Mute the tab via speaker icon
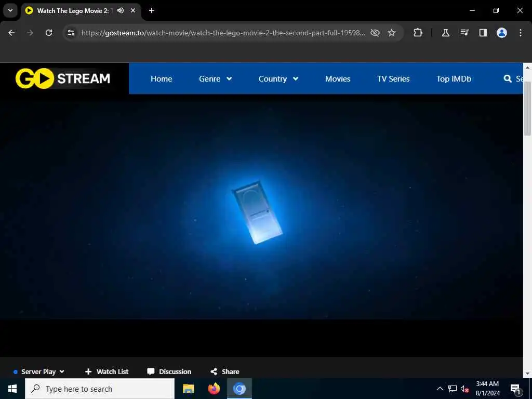The image size is (532, 399). tap(121, 10)
